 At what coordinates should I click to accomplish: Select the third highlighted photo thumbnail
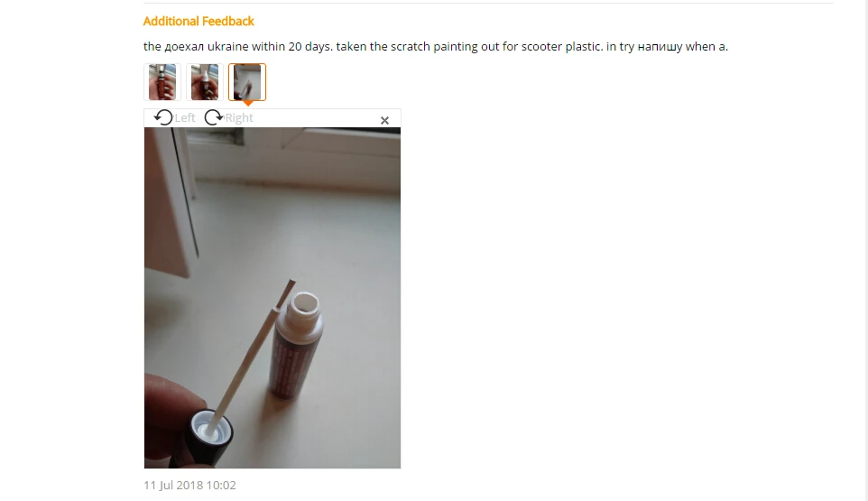point(247,82)
